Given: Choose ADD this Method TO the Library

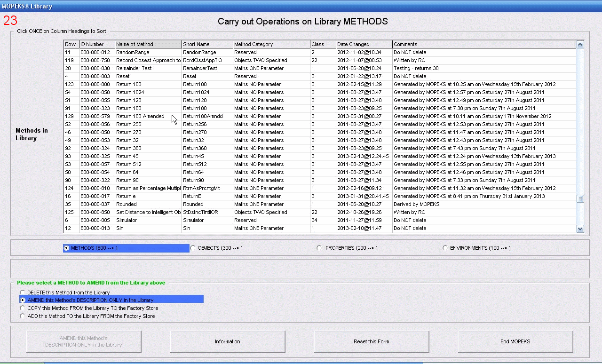Looking at the screenshot, I should [x=23, y=316].
